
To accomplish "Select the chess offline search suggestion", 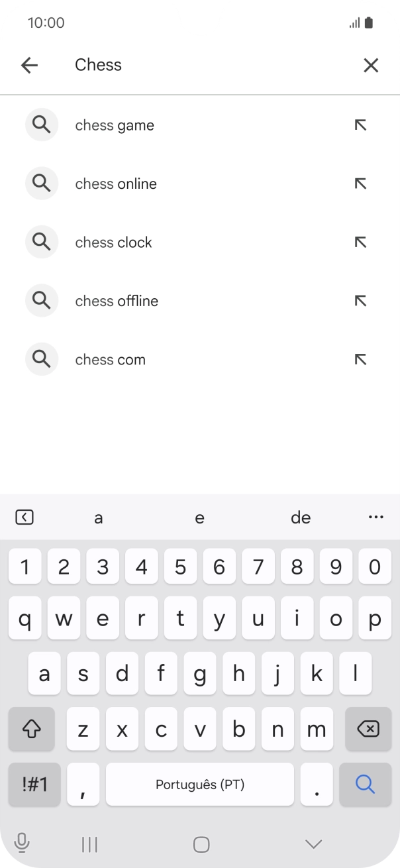I will (x=117, y=300).
